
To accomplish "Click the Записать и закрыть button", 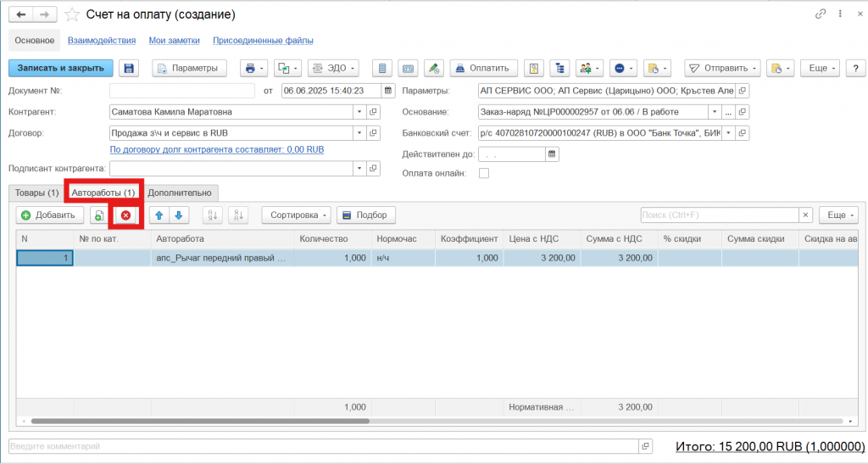I will coord(60,69).
